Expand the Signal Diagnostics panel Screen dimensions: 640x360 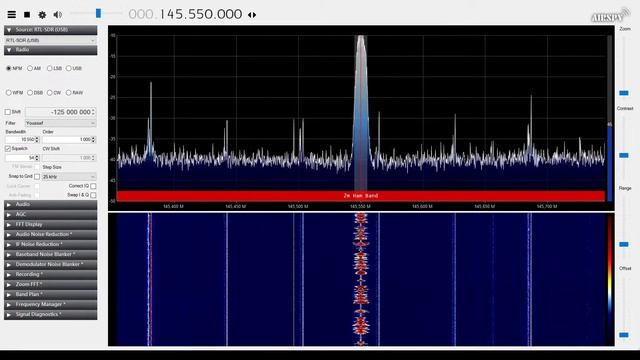coord(51,315)
